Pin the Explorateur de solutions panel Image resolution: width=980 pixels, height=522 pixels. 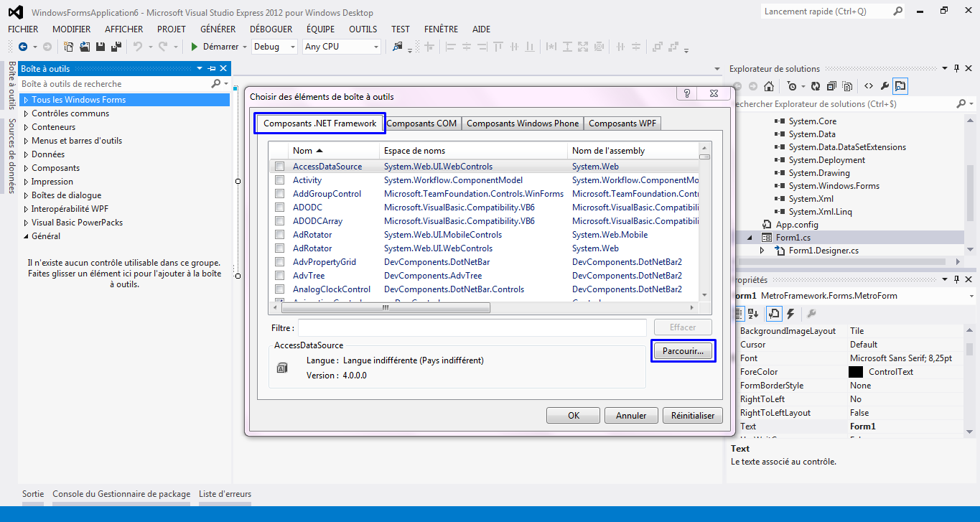[956, 69]
